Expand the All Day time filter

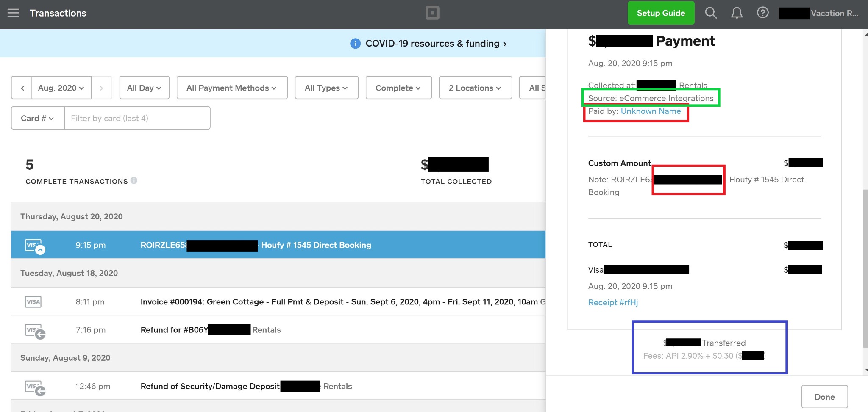(145, 88)
